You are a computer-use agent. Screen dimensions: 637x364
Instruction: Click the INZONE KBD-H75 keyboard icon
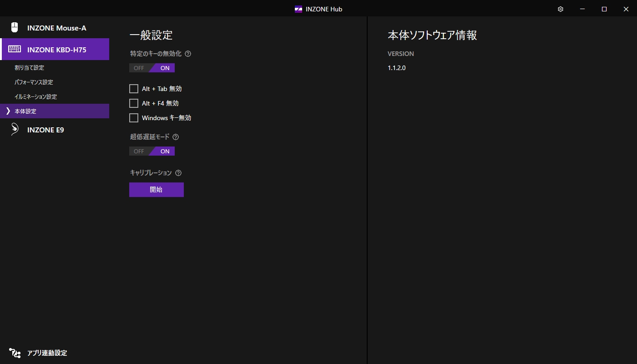tap(15, 49)
